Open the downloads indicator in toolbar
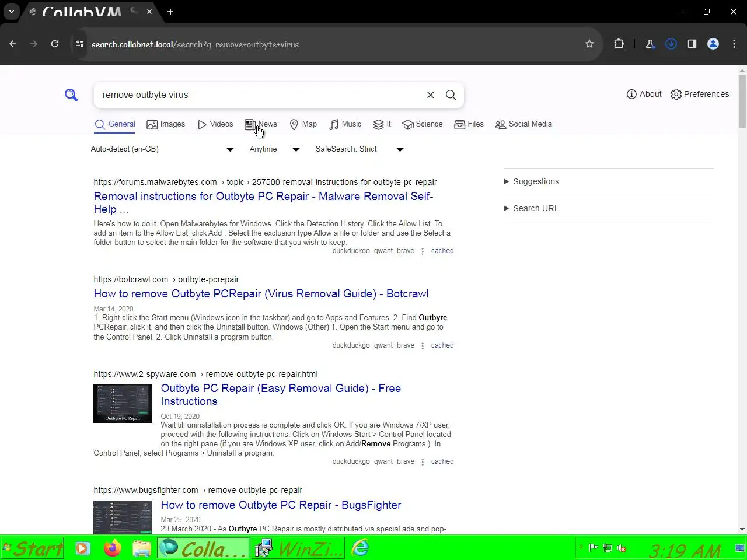The image size is (747, 560). (x=671, y=44)
